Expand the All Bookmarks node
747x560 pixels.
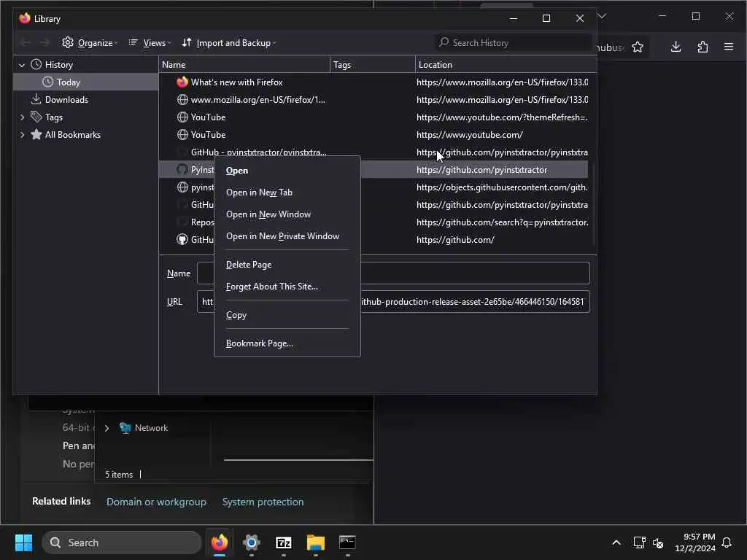tap(22, 135)
